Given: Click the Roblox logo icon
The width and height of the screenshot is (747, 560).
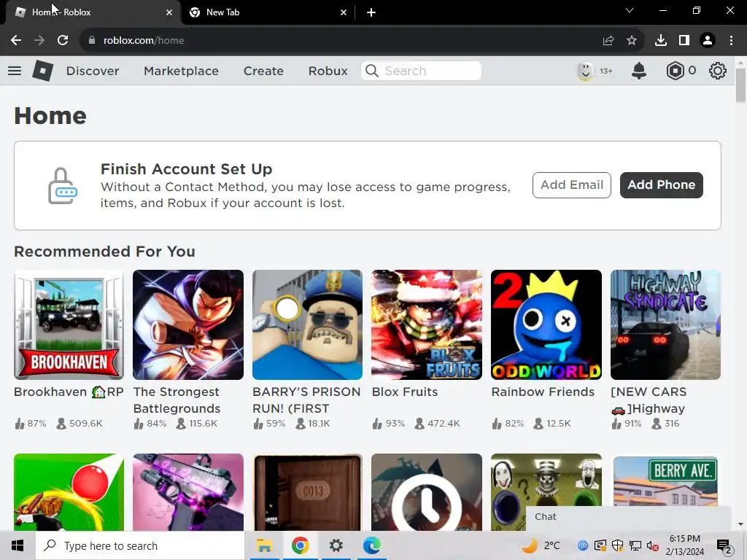Looking at the screenshot, I should click(42, 71).
